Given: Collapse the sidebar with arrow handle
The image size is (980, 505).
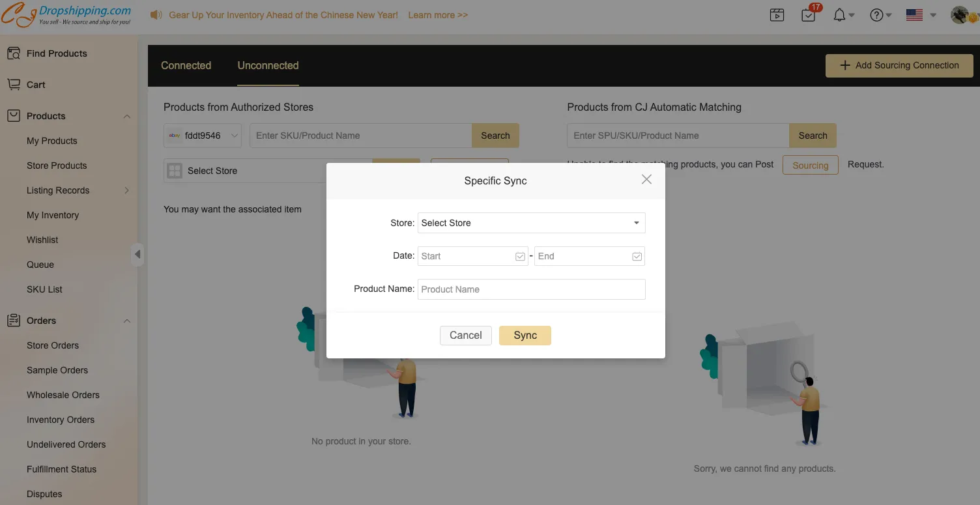Looking at the screenshot, I should 137,254.
